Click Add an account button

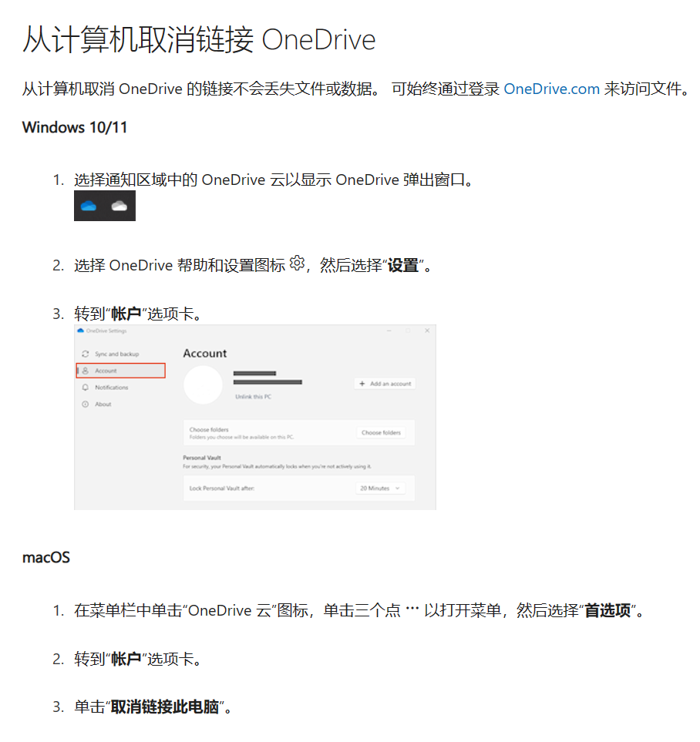(x=385, y=384)
